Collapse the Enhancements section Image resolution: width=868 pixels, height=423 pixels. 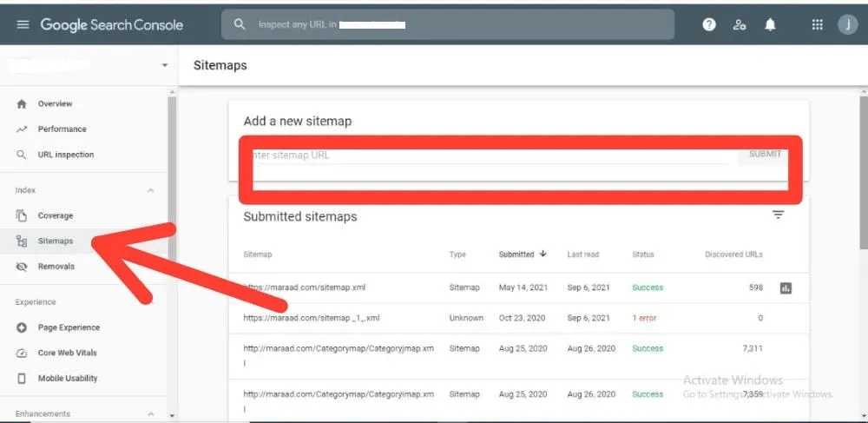tap(150, 414)
